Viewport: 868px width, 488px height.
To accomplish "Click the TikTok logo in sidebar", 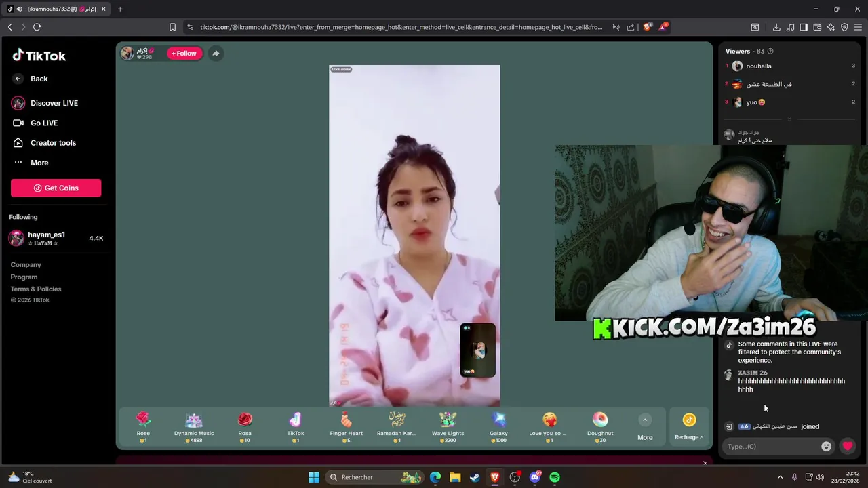I will click(x=39, y=56).
